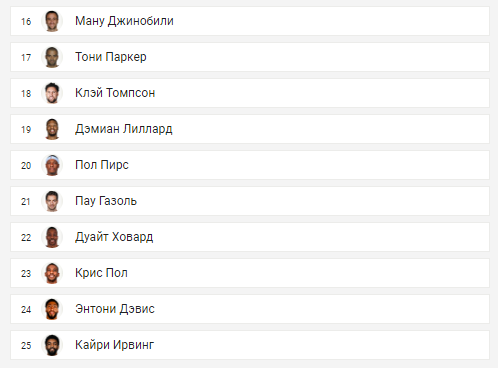The height and width of the screenshot is (368, 498).
Task: Click Клэй Томпсон's avatar photo
Action: pyautogui.click(x=52, y=93)
